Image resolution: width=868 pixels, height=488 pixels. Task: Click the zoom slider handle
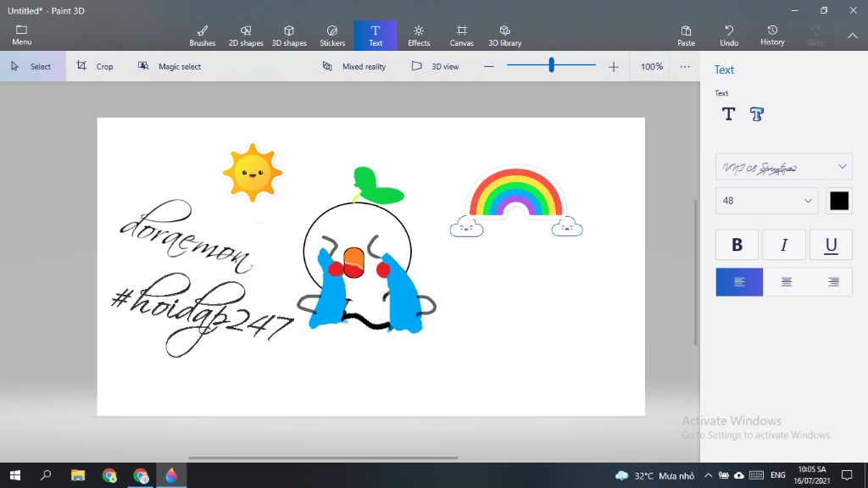click(x=551, y=65)
